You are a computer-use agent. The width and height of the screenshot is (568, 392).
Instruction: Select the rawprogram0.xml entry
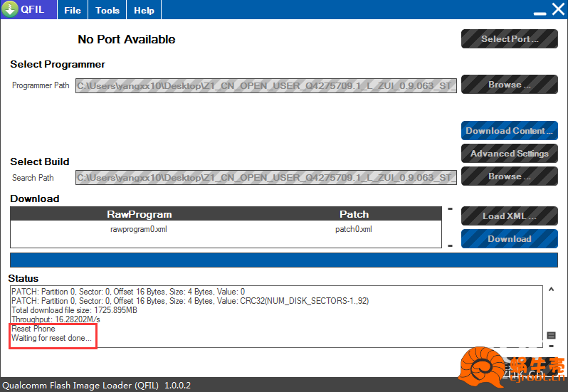click(x=139, y=229)
